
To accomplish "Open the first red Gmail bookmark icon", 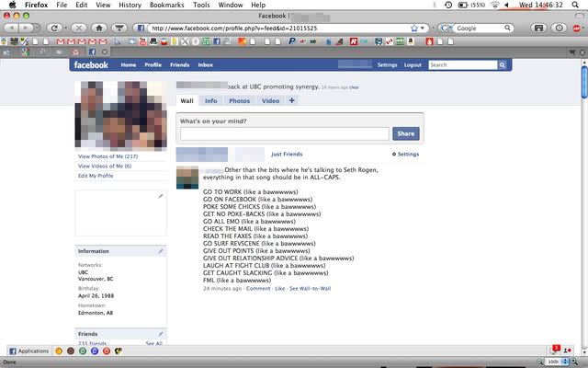I will [x=60, y=41].
